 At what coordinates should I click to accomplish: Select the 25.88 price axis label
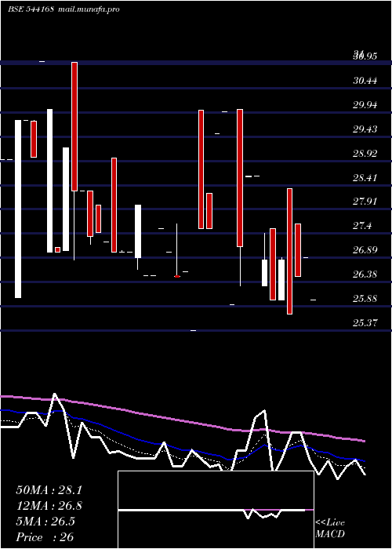[x=365, y=299]
